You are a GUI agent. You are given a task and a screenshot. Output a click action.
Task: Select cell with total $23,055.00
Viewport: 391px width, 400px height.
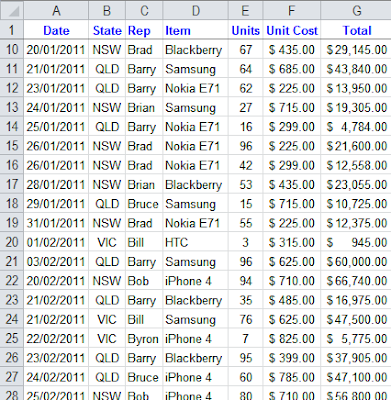[356, 185]
